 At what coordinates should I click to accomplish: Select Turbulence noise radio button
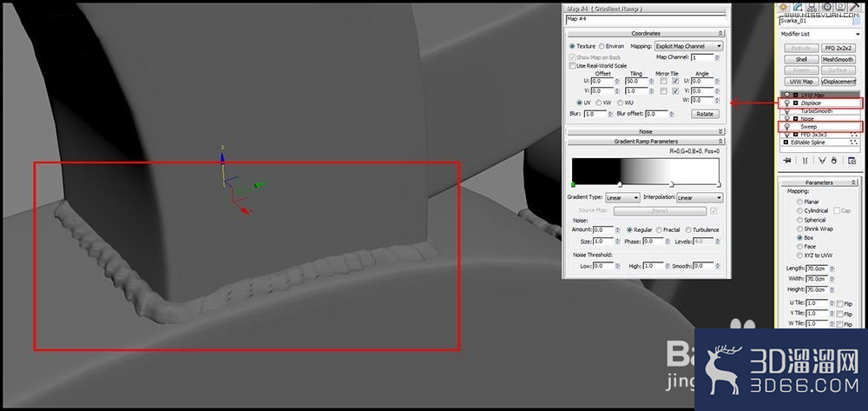point(688,230)
